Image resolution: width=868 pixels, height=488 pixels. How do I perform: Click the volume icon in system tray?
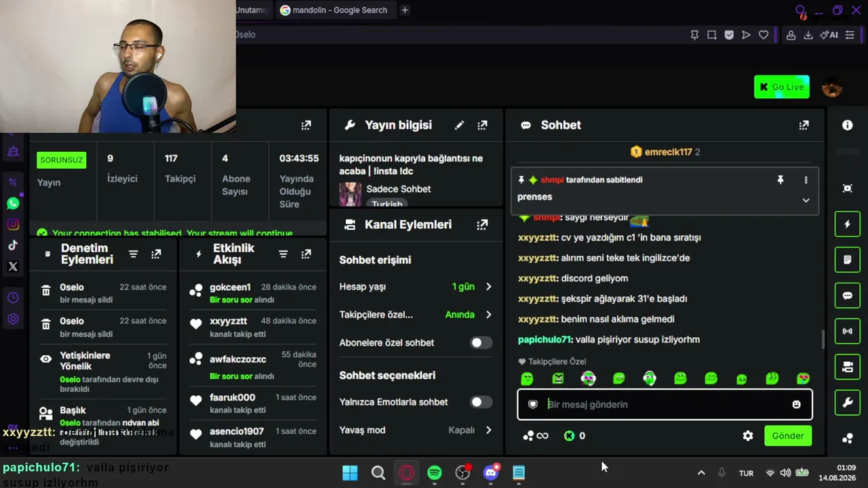pyautogui.click(x=785, y=473)
